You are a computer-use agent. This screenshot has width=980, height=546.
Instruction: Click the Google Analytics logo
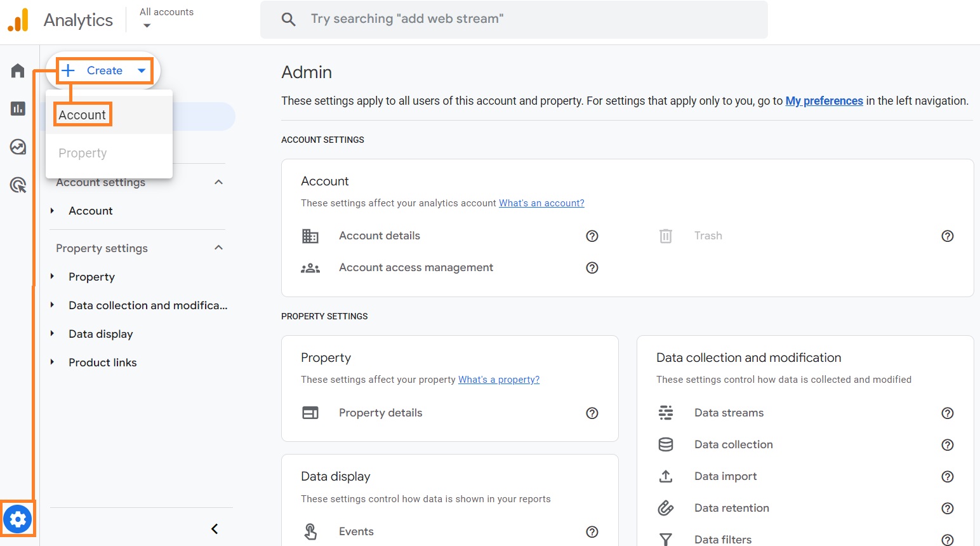tap(18, 20)
